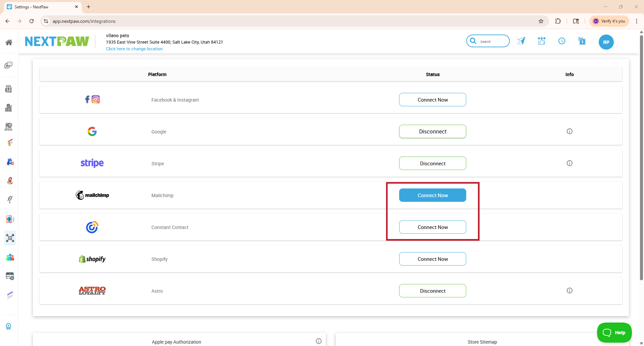The width and height of the screenshot is (644, 346).
Task: Click Connect Now for Mailchimp
Action: click(433, 195)
